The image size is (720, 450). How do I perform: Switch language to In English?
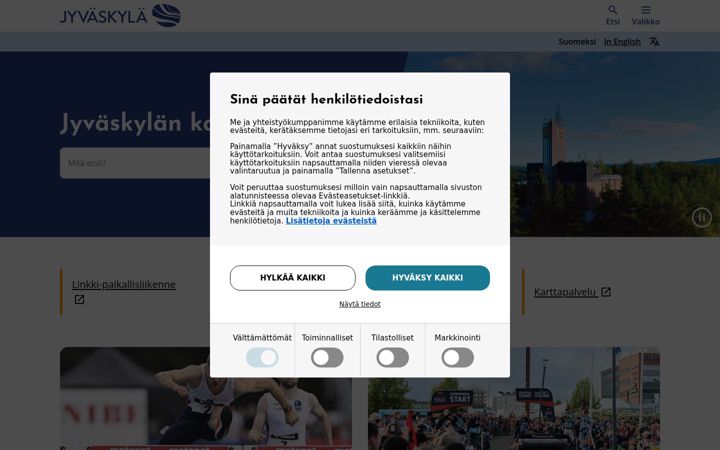[622, 42]
